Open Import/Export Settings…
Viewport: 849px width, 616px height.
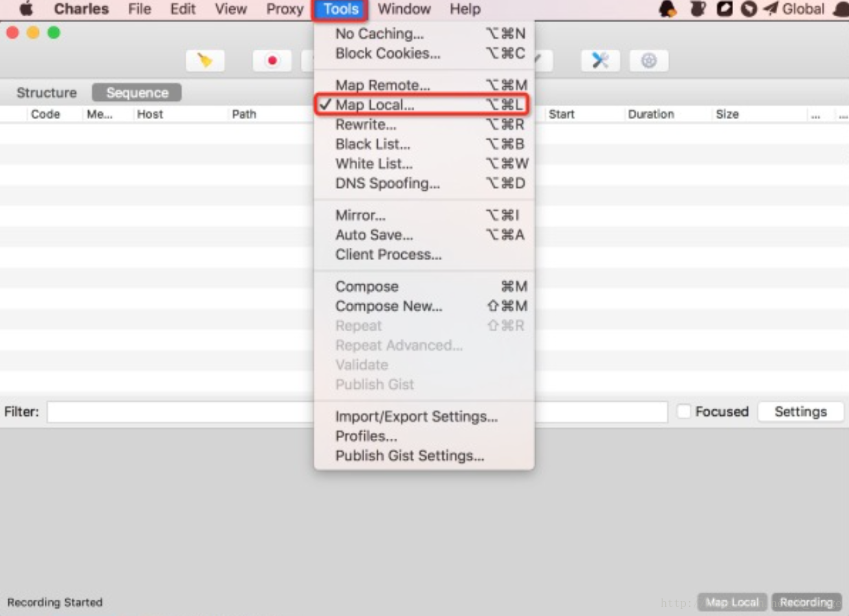coord(424,417)
